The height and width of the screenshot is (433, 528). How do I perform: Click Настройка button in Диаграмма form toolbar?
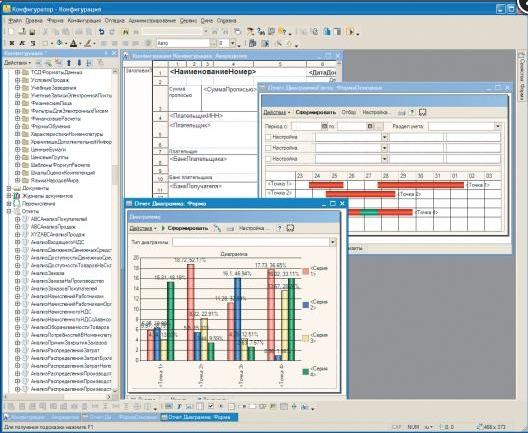[x=253, y=228]
